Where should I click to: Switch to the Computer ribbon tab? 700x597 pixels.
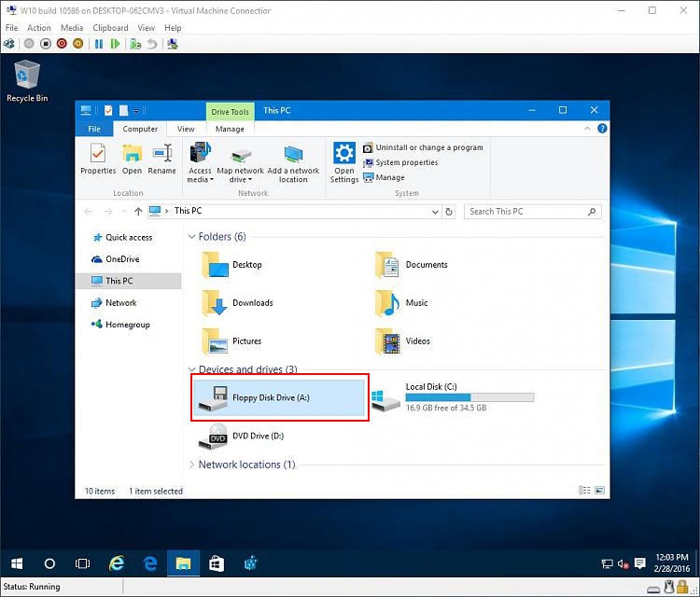[140, 129]
